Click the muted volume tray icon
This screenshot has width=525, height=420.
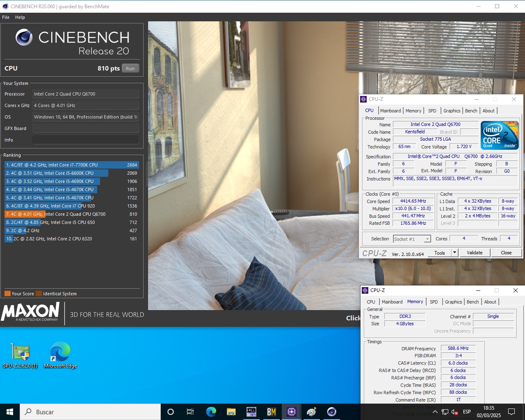(455, 412)
